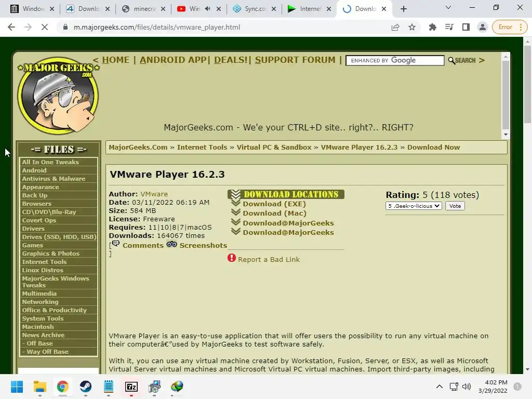Image resolution: width=532 pixels, height=399 pixels.
Task: Click the network tray icon
Action: click(x=454, y=387)
